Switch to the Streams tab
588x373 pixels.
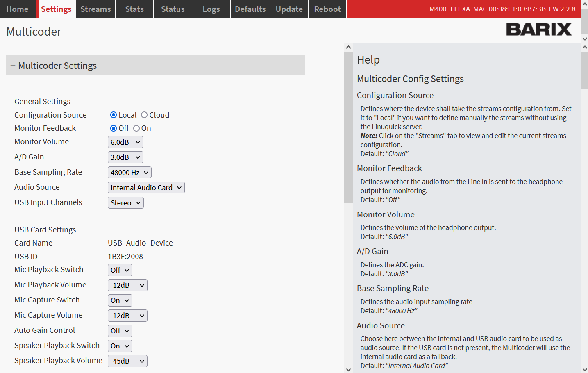tap(95, 9)
